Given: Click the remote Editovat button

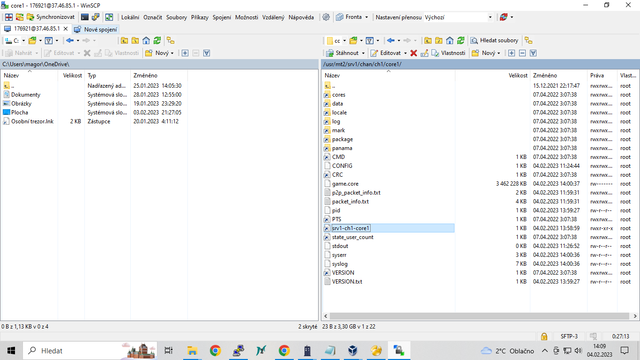Looking at the screenshot, I should coord(386,53).
